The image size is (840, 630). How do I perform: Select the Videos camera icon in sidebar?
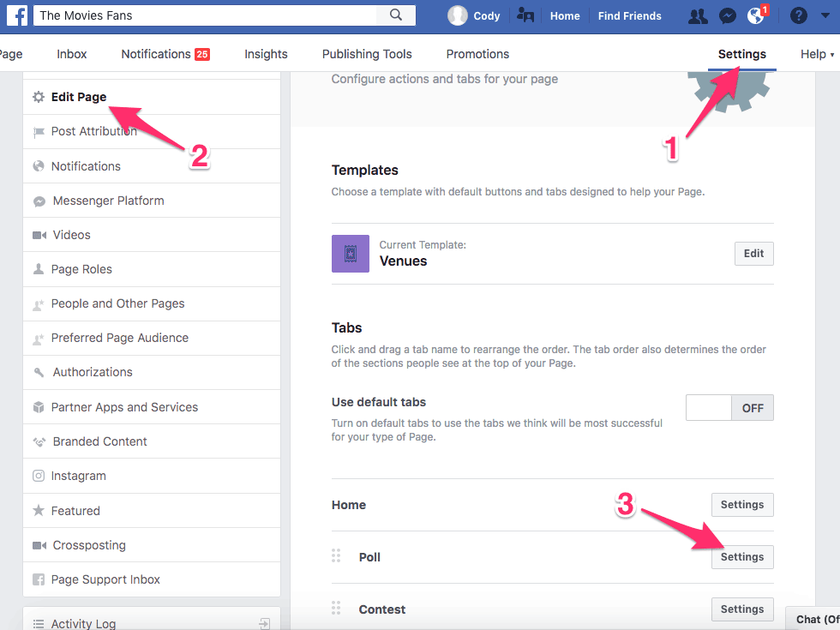pyautogui.click(x=39, y=234)
